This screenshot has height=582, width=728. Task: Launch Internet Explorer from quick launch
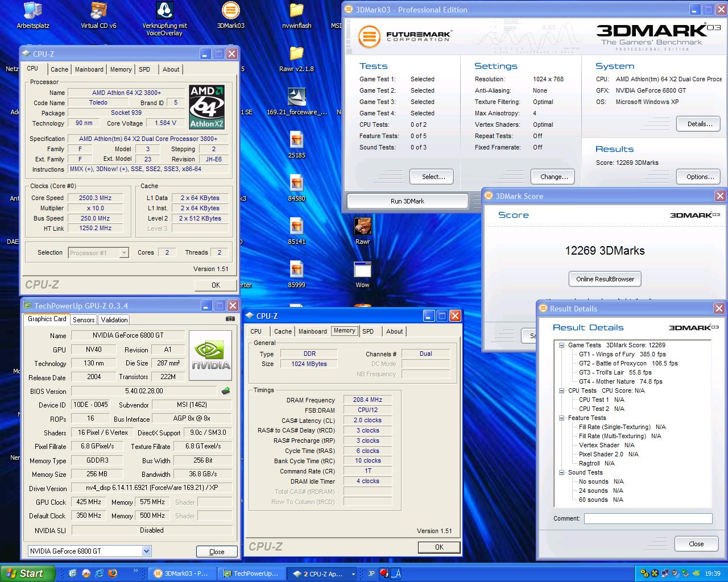click(100, 573)
